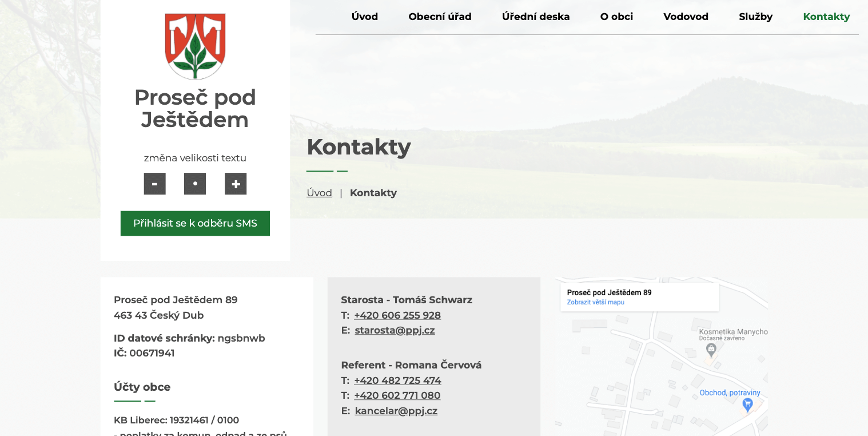Screen dimensions: 868x436
Task: Click Zobrazit větší mapu link
Action: (x=595, y=302)
